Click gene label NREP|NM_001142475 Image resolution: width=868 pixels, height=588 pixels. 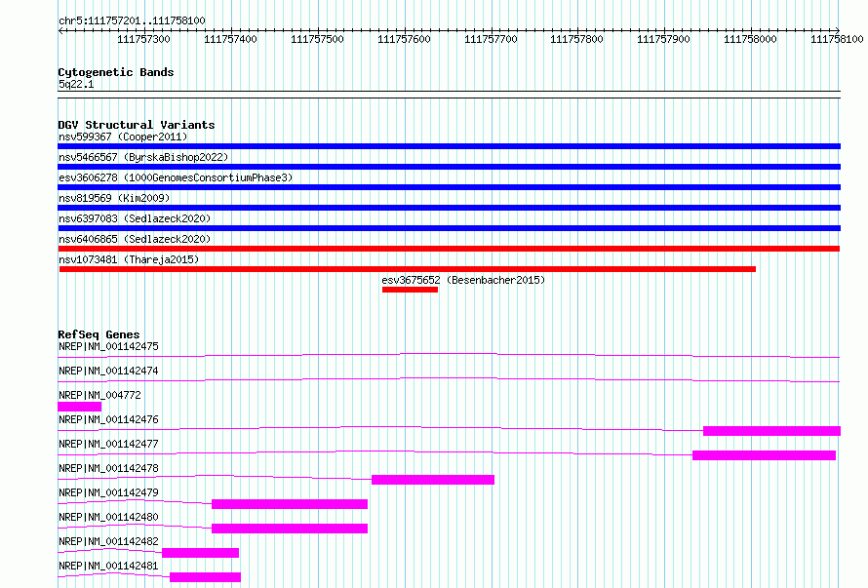click(108, 346)
